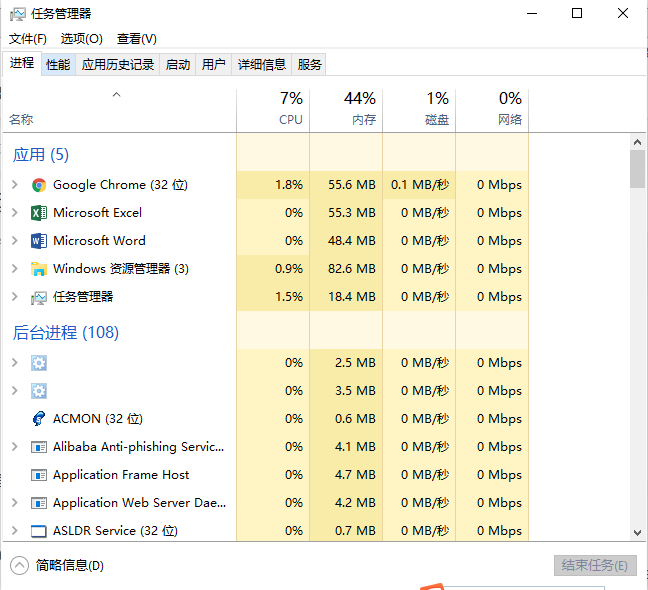
Task: Sort processes by 名称 column header
Action: (x=119, y=111)
